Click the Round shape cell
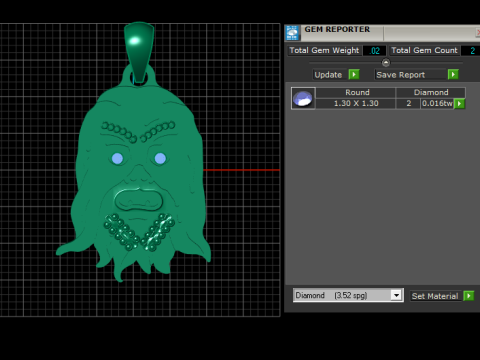Screen dimensions: 480x360 356,92
